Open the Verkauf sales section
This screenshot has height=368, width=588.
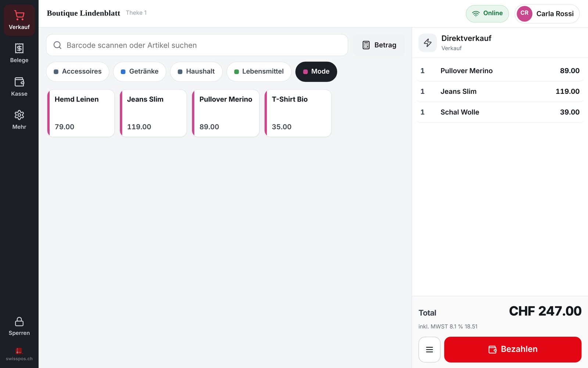19,20
